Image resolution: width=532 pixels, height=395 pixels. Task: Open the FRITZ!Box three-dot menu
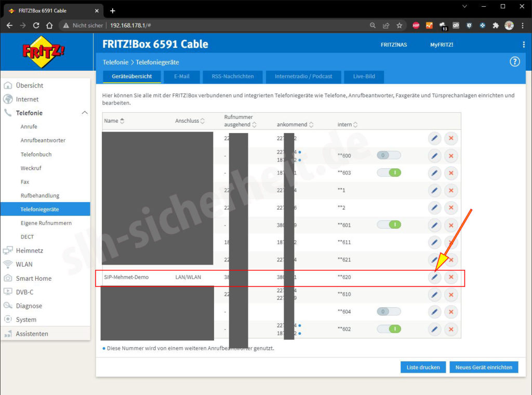pos(524,45)
